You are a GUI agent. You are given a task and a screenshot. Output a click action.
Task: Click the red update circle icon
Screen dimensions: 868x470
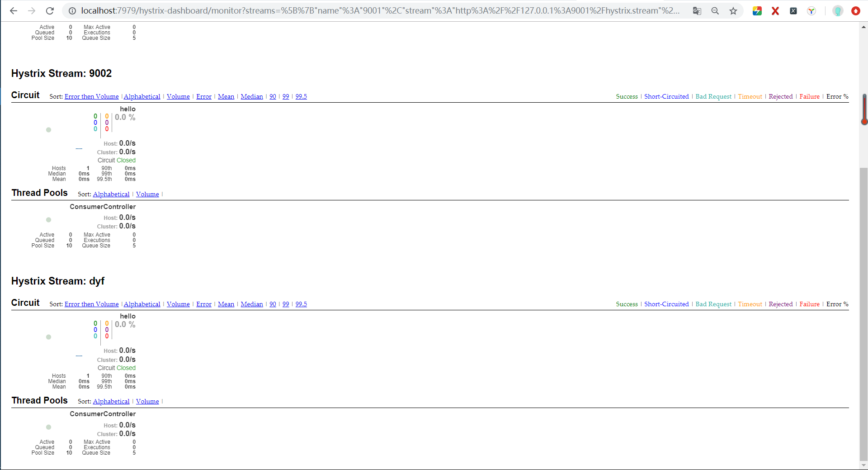(856, 11)
